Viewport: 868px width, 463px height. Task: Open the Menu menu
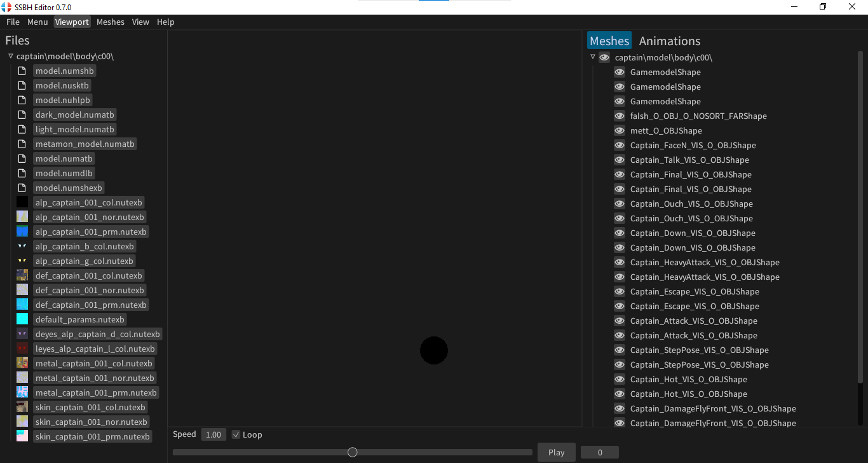(x=37, y=22)
